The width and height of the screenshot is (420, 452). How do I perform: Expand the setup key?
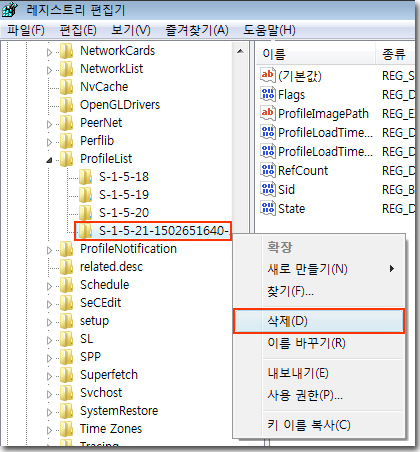tap(49, 322)
